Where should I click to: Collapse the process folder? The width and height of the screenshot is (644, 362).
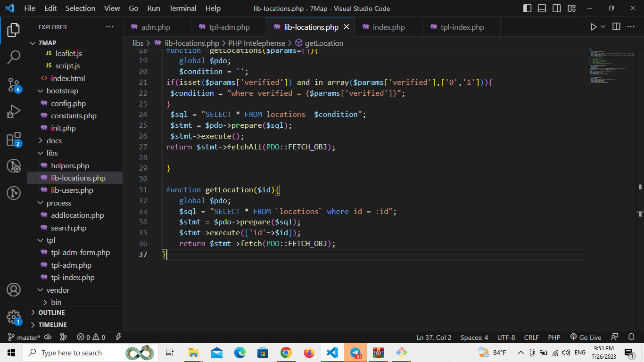point(75,203)
